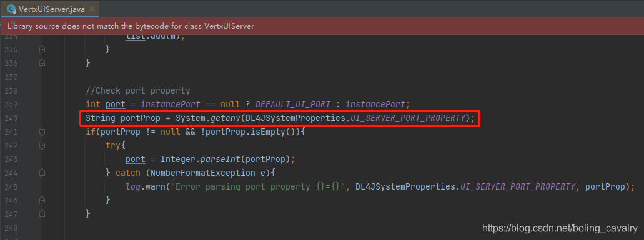Select the VertxUIServer.java editor tab
Screen dimensions: 644x240
pyautogui.click(x=51, y=9)
